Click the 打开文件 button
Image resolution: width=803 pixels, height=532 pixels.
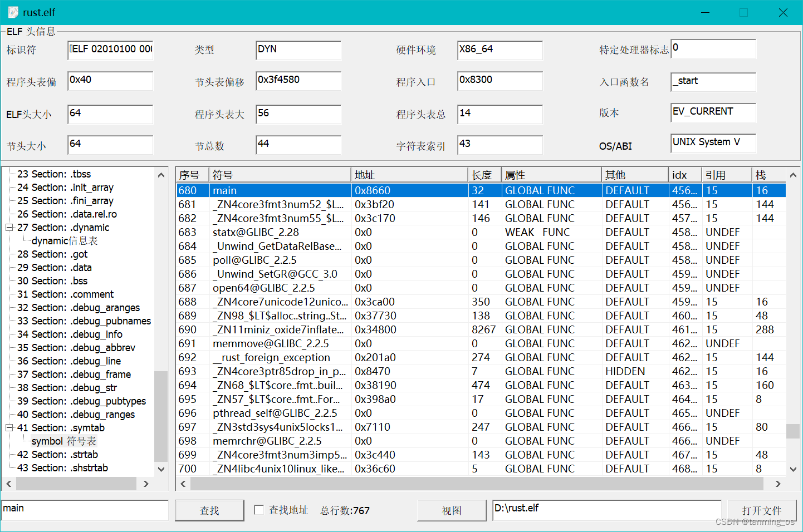[x=762, y=510]
